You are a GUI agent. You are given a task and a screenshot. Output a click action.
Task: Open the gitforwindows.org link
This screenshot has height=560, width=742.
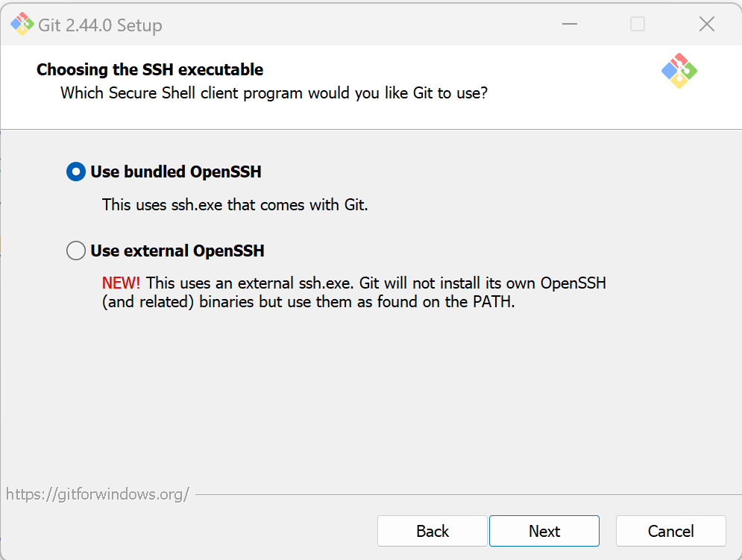tap(98, 494)
